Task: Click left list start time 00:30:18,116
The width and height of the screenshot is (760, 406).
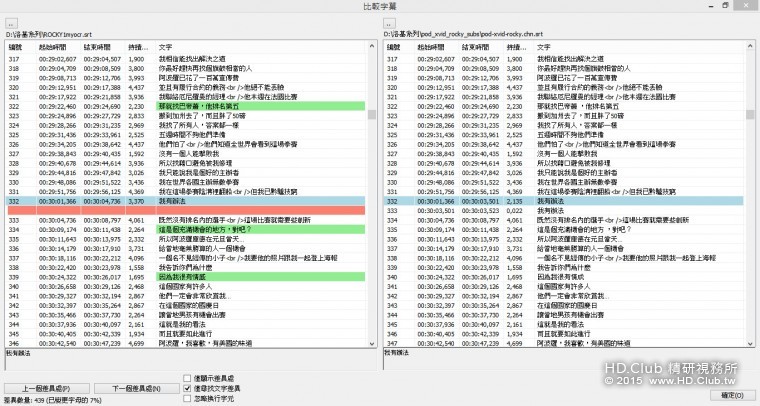Action: tap(58, 258)
